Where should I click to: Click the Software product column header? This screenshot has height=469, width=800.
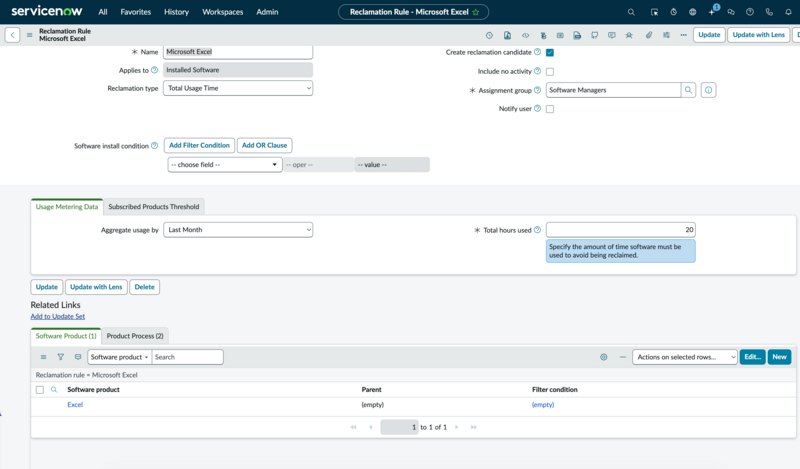tap(93, 389)
